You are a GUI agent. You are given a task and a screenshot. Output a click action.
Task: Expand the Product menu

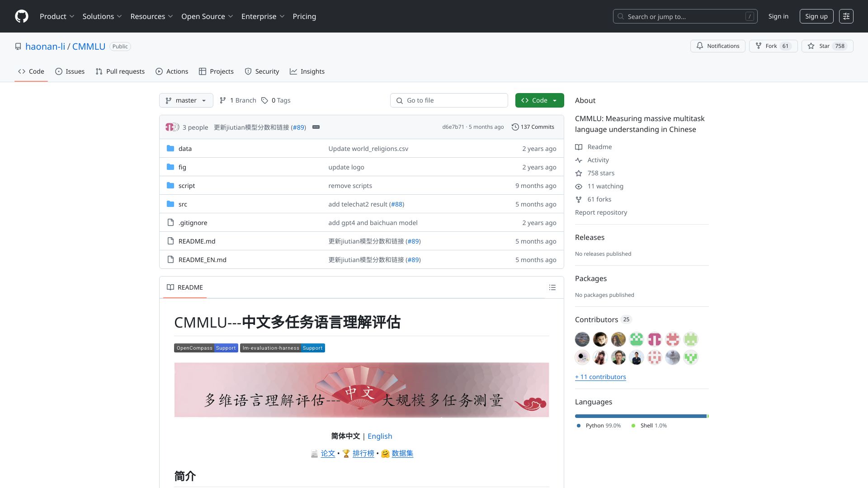(x=57, y=16)
